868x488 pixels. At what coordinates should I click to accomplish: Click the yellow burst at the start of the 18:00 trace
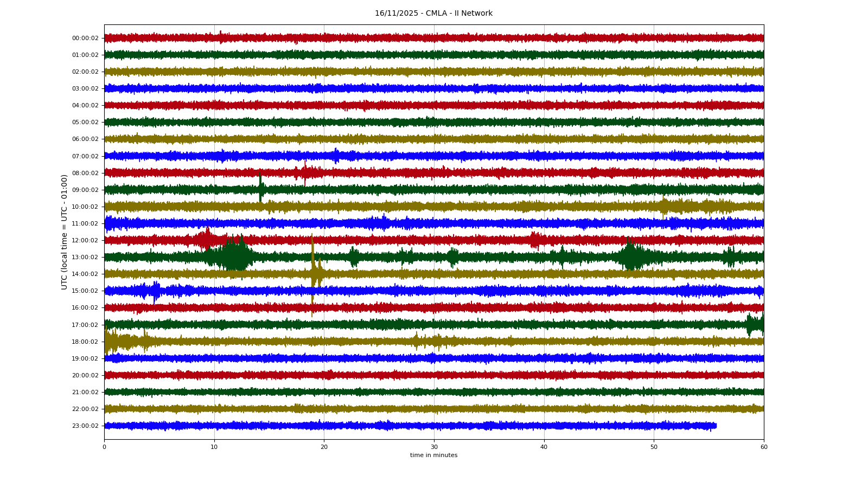click(111, 342)
